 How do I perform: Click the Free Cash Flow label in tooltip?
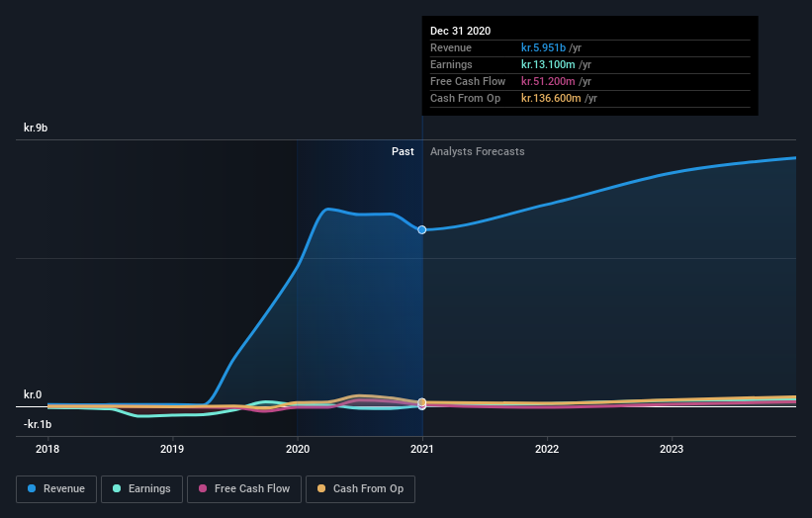click(468, 81)
